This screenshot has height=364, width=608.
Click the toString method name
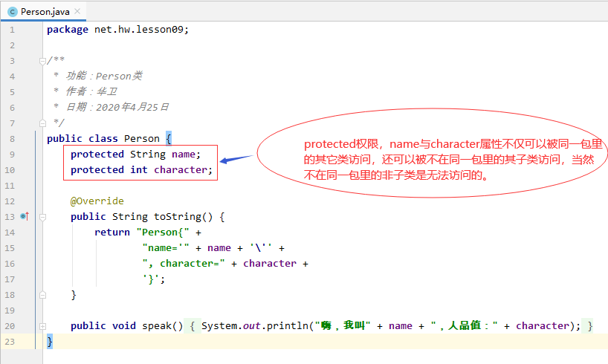tap(178, 217)
